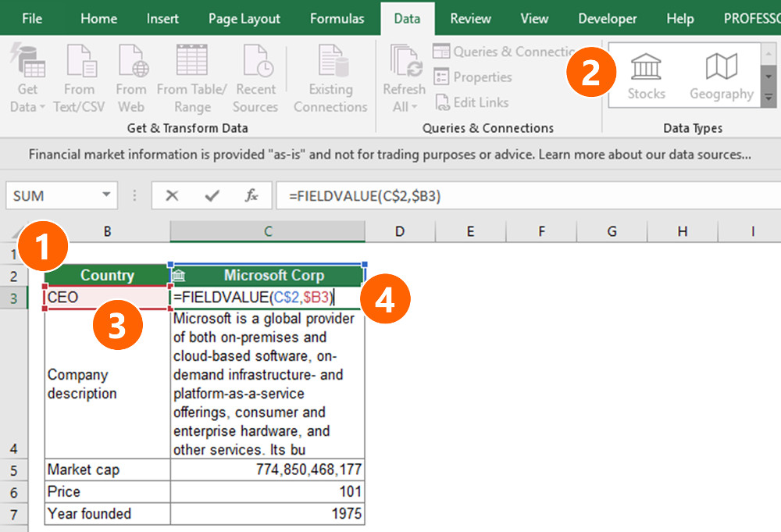Select the Company description cell
The width and height of the screenshot is (781, 532).
(107, 384)
